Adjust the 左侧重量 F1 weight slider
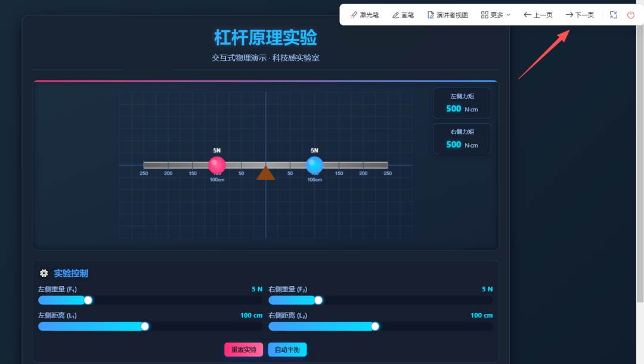Screen dimensions: 644x364 (88, 300)
